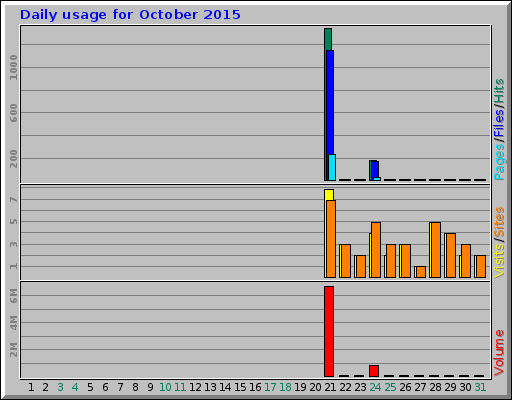The height and width of the screenshot is (400, 512).
Task: Click the blue Files bar for day 21
Action: click(x=330, y=102)
